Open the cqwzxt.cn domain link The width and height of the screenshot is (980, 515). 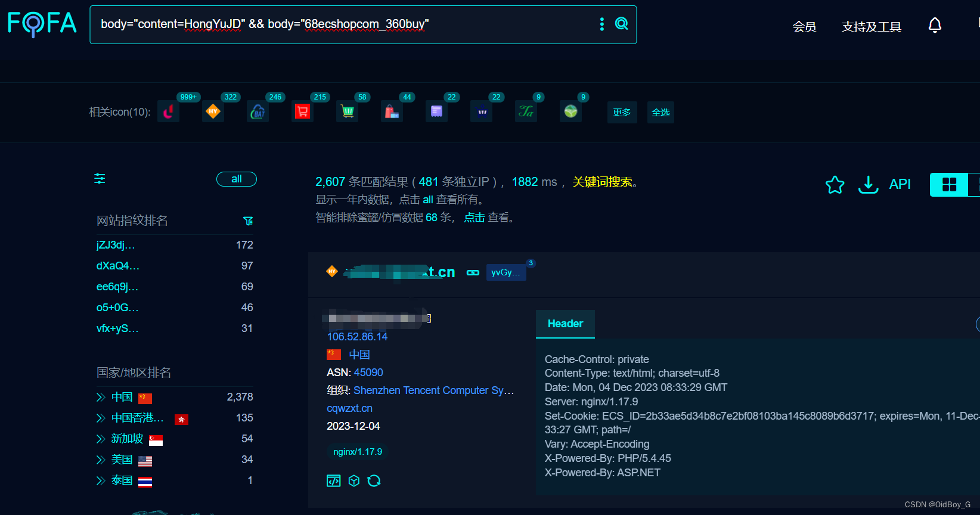coord(349,408)
